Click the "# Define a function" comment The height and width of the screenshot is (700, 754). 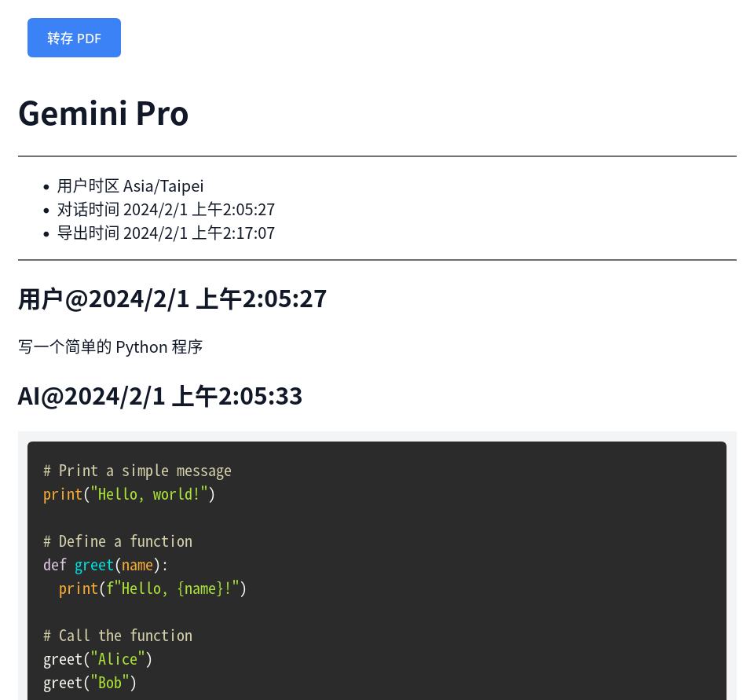118,541
